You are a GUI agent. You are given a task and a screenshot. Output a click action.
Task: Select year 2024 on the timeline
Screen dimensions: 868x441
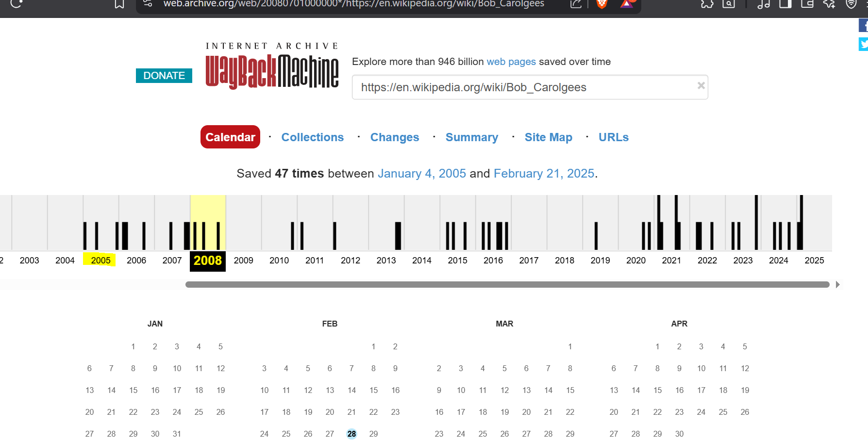(x=779, y=261)
